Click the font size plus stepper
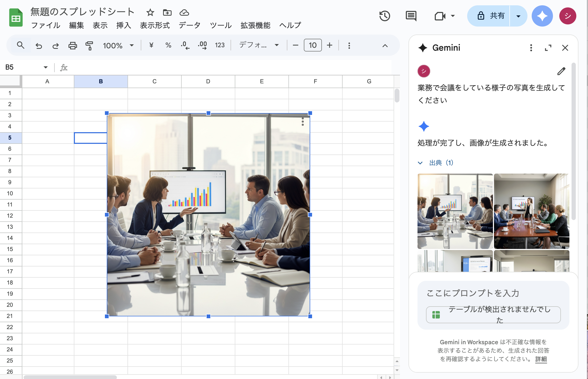The image size is (588, 379). point(329,45)
